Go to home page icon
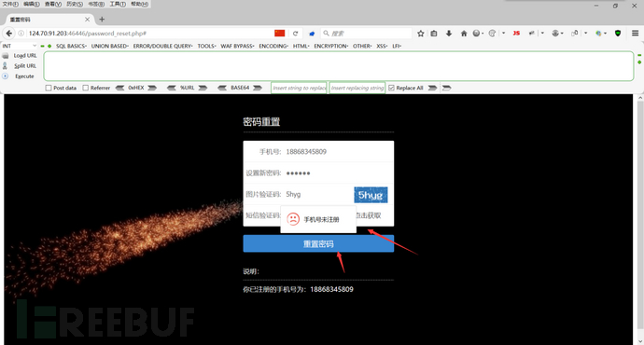The height and width of the screenshot is (345, 644). (x=464, y=34)
